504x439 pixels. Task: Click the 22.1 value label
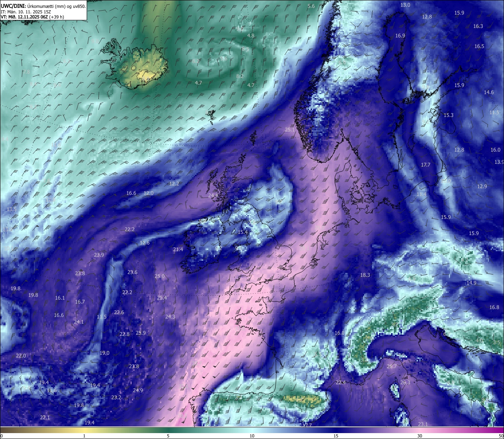pos(45,417)
